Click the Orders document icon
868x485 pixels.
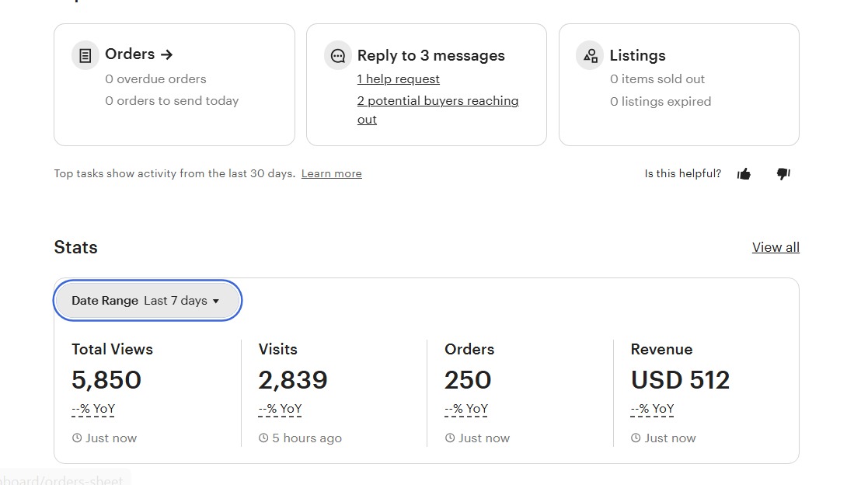coord(85,55)
